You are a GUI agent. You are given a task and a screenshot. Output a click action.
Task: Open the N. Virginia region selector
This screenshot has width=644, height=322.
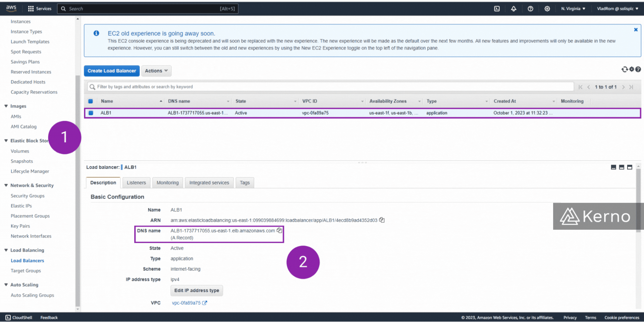[573, 9]
